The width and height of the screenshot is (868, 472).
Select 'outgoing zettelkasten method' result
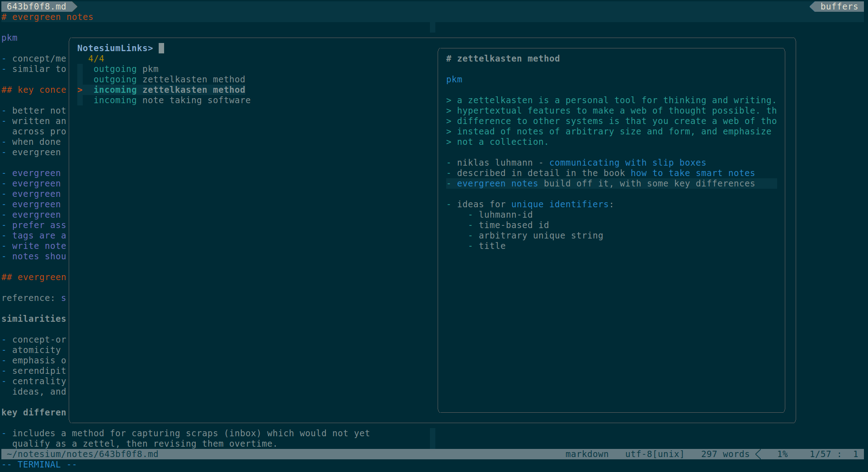coord(169,79)
